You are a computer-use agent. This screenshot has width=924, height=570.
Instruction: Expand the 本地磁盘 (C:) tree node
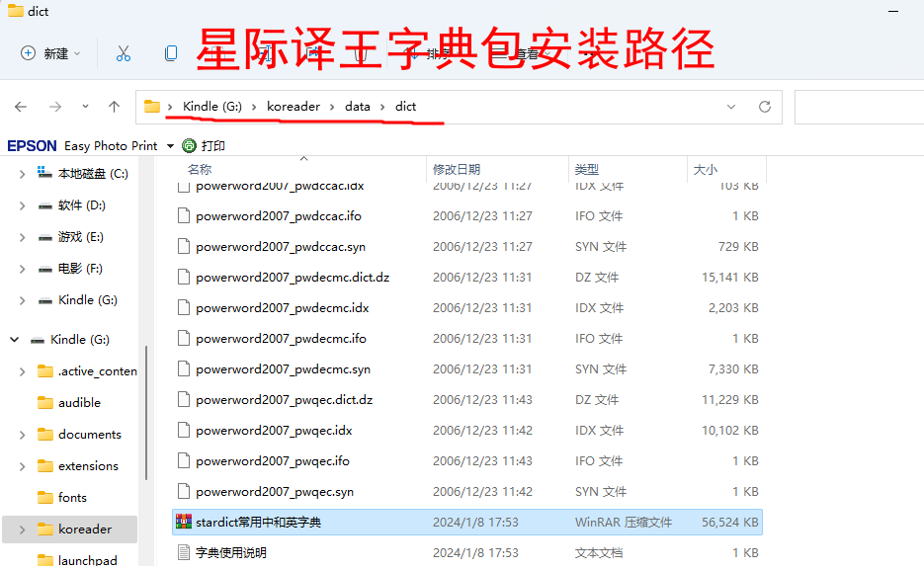[x=22, y=174]
